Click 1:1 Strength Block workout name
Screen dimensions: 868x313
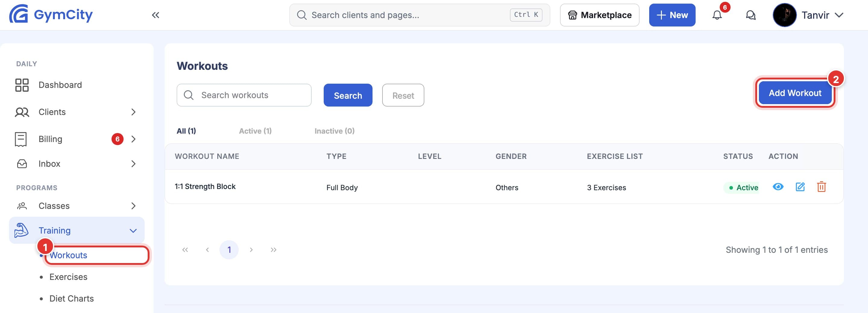[205, 187]
